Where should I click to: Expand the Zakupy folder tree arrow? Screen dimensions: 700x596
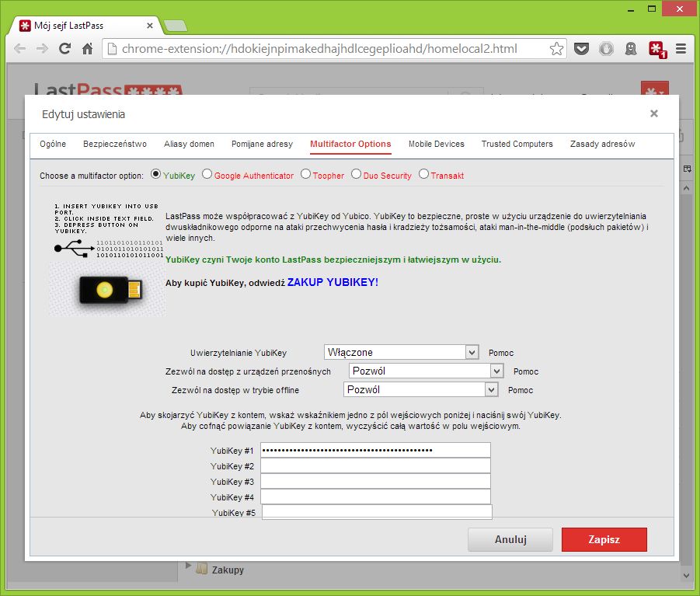pos(188,566)
